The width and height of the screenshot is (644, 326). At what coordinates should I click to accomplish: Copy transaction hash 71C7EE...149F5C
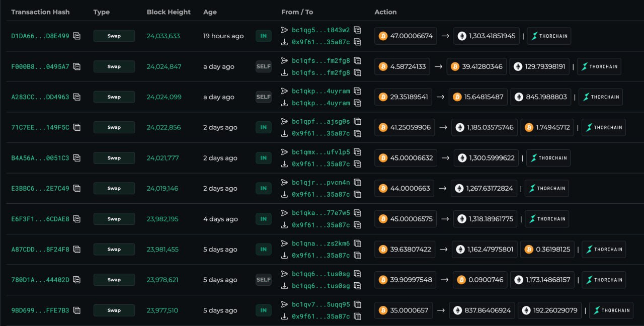pyautogui.click(x=76, y=127)
